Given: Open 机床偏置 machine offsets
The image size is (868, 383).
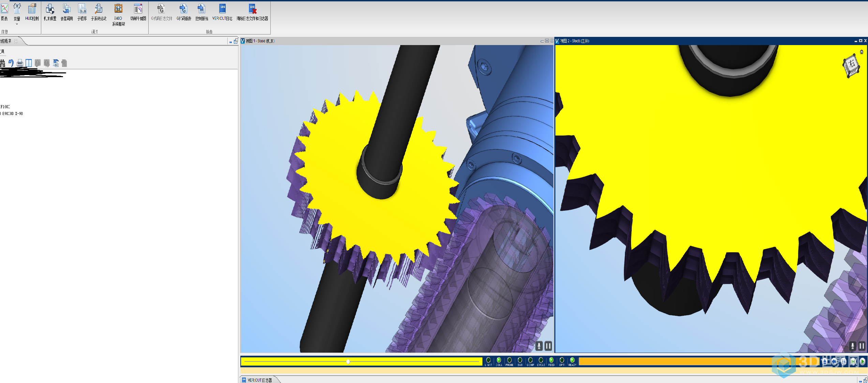Looking at the screenshot, I should pos(50,12).
